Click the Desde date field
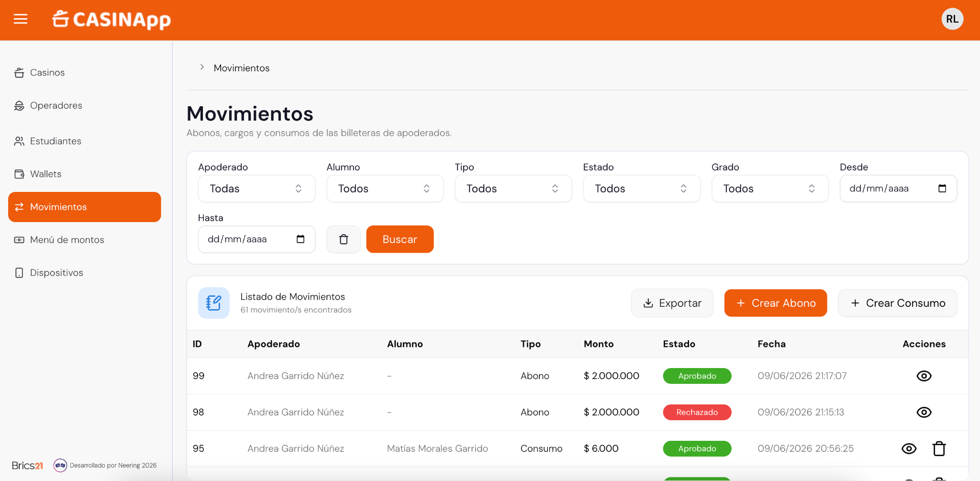 (x=898, y=189)
